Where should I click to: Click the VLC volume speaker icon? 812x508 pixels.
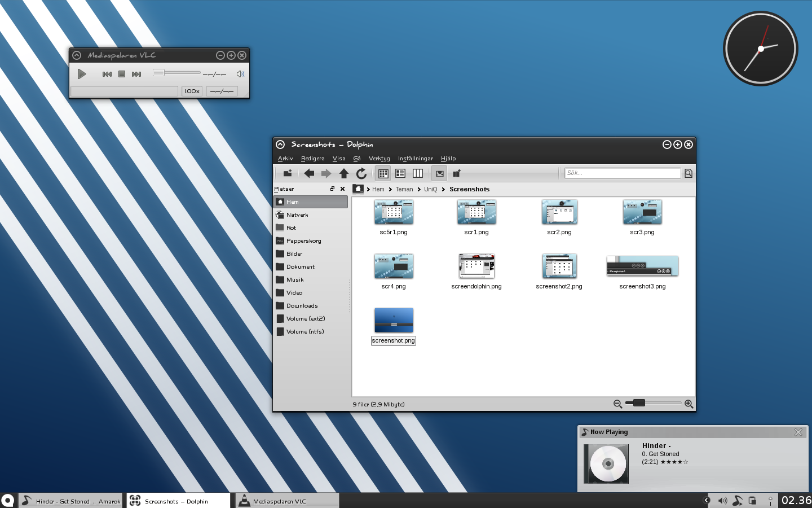[x=240, y=74]
